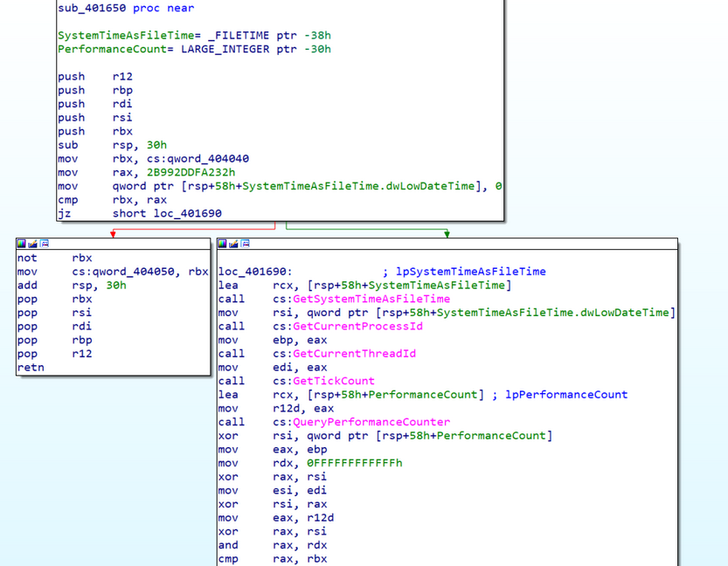Screen dimensions: 728x566
Task: Click the color icon in left node header
Action: pyautogui.click(x=21, y=244)
